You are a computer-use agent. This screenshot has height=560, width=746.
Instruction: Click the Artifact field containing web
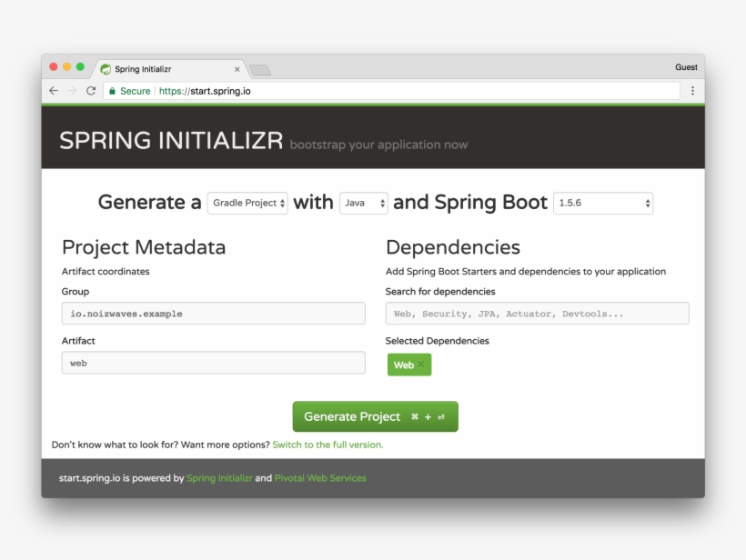[213, 363]
